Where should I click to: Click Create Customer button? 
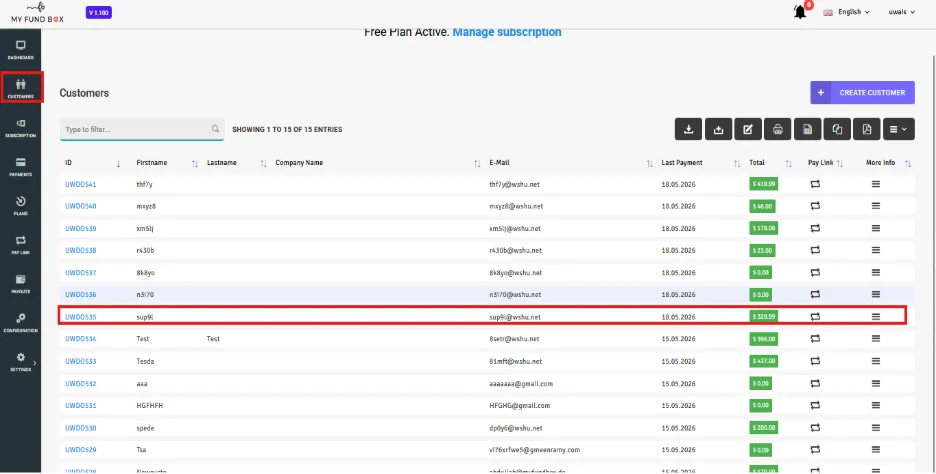tap(862, 93)
